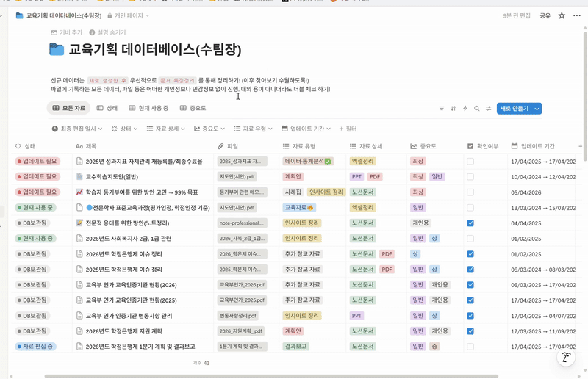Click the horizontal scrollbar at the bottom
Screen dimensions: 588x379
coord(271,376)
